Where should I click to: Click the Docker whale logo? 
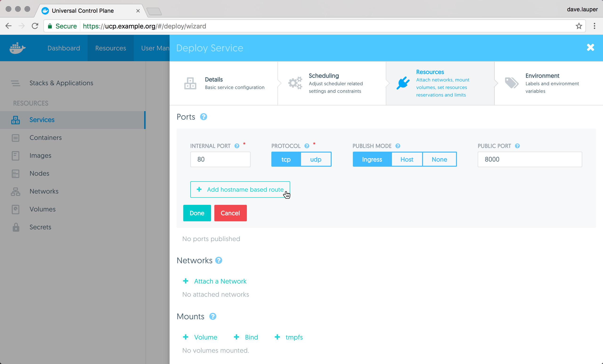(17, 48)
